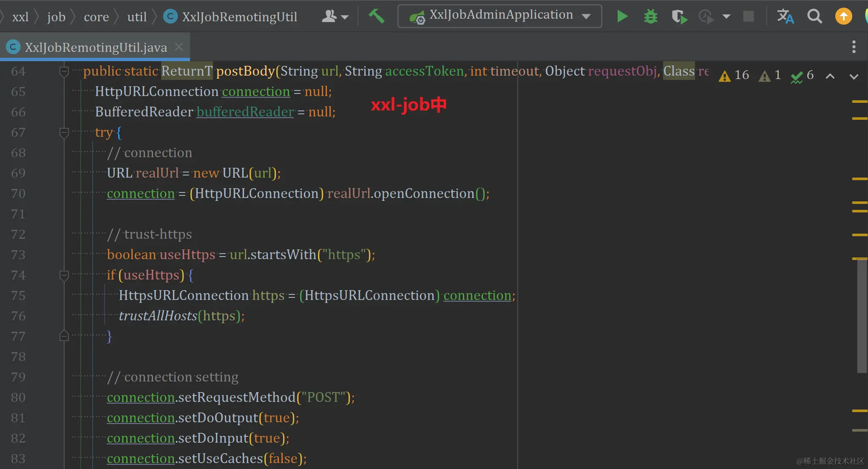Viewport: 868px width, 469px height.
Task: Open Search Everywhere magnifier icon
Action: click(814, 17)
